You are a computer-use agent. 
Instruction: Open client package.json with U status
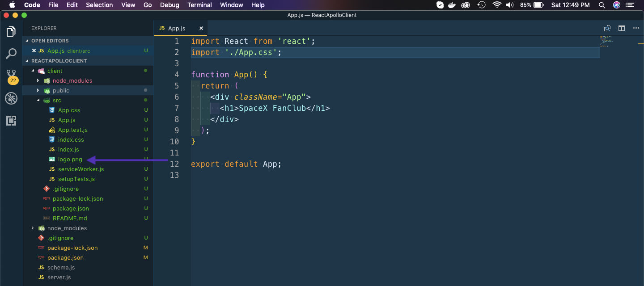(x=71, y=208)
